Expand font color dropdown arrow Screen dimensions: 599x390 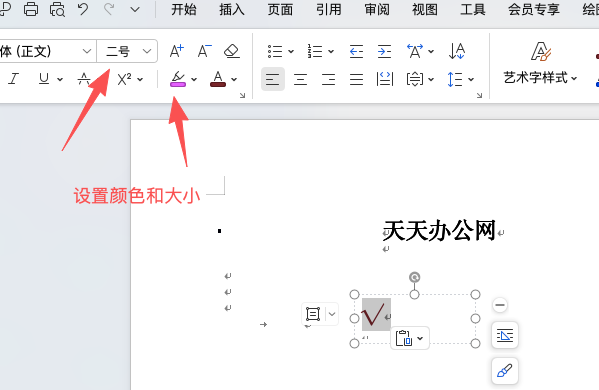pyautogui.click(x=234, y=79)
